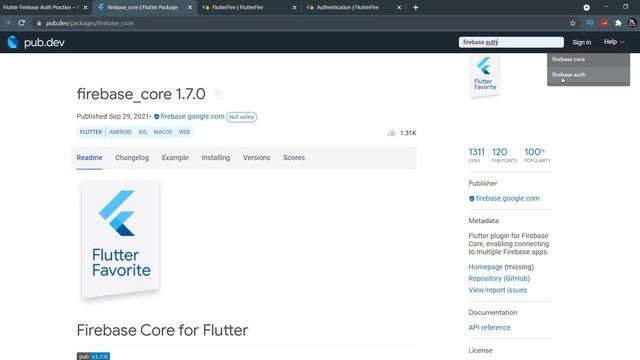The width and height of the screenshot is (640, 360).
Task: Click the Firebase Core for Flutter heading
Action: click(x=162, y=330)
